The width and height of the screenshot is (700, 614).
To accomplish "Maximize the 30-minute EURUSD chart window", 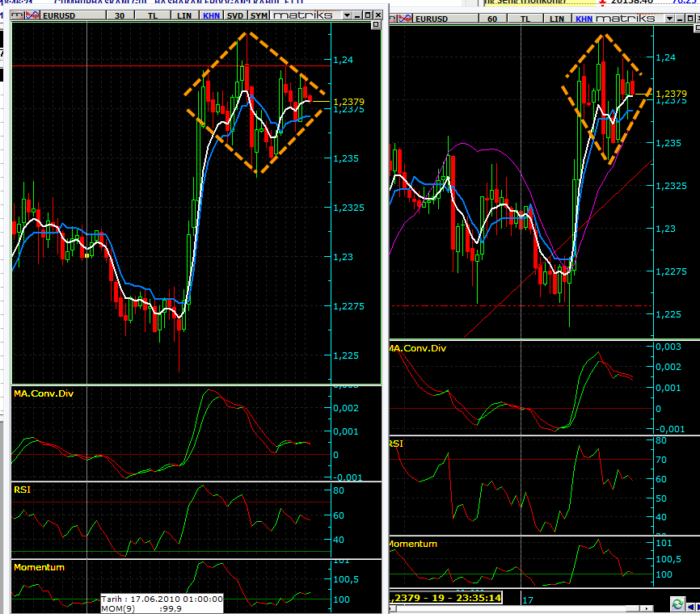I will pyautogui.click(x=368, y=15).
